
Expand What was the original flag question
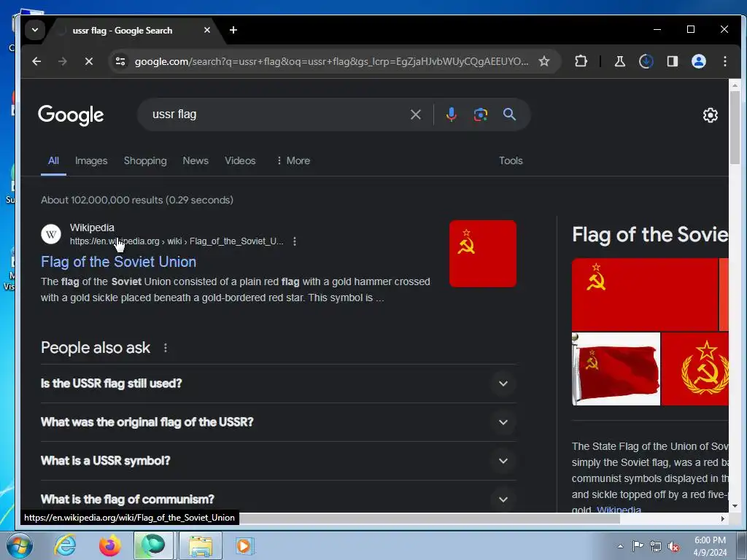pos(278,422)
